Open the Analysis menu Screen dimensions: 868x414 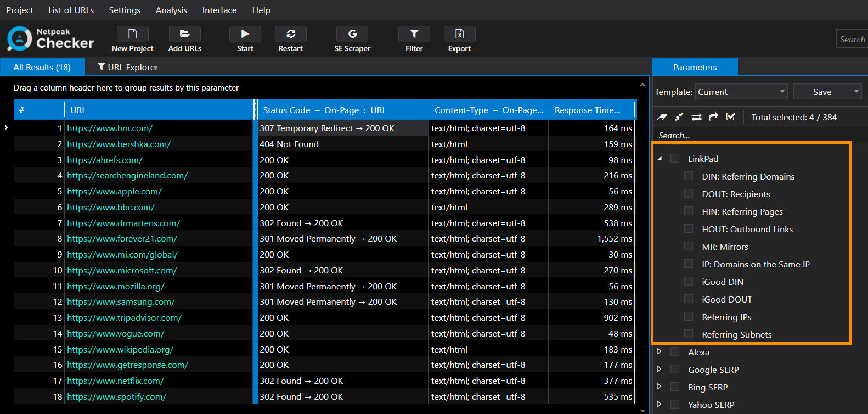point(171,10)
